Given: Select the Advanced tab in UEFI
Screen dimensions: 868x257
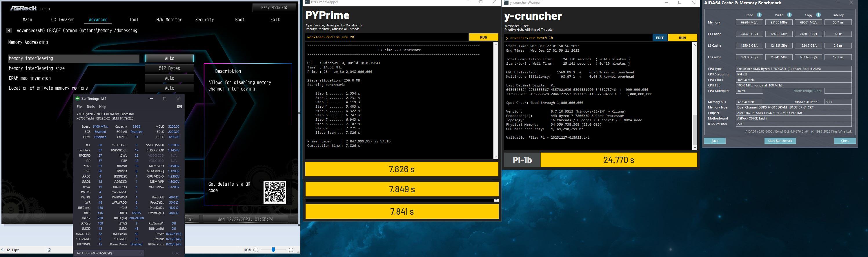Looking at the screenshot, I should [x=98, y=19].
